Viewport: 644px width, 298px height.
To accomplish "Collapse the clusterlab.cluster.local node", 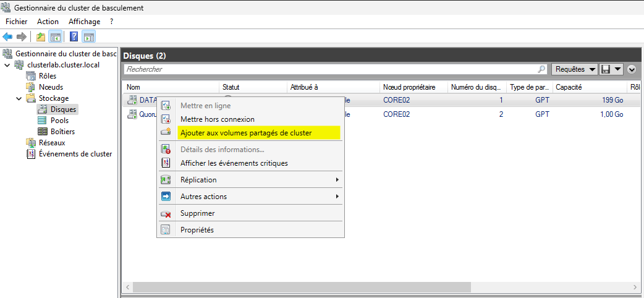I will tap(7, 65).
